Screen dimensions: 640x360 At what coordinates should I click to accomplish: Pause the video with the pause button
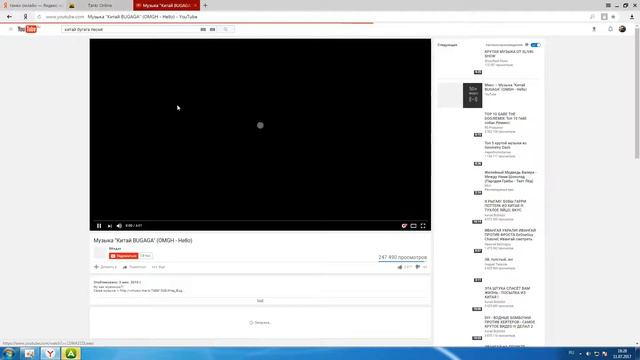pos(99,226)
